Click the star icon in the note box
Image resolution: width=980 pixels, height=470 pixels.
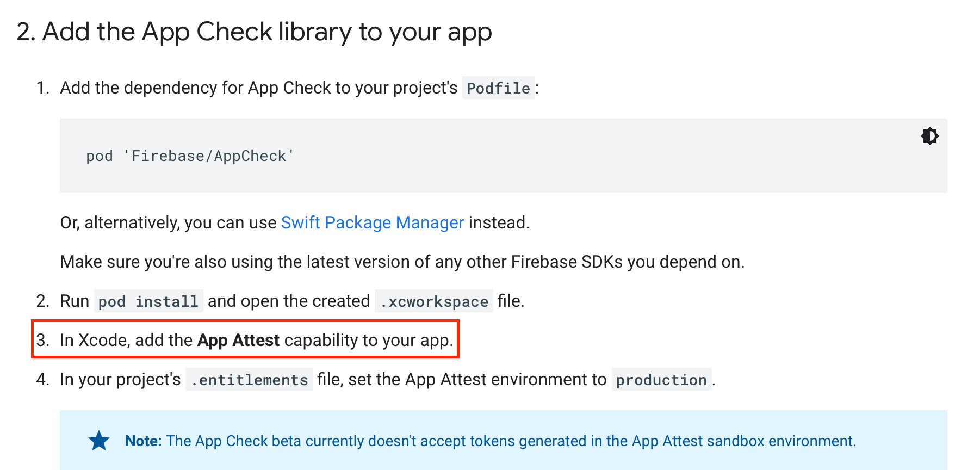[x=99, y=441]
